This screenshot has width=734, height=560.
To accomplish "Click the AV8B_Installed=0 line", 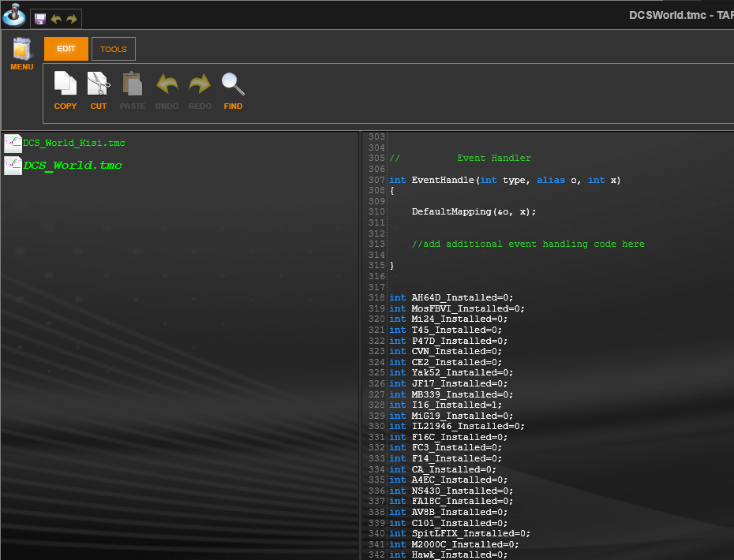I will click(x=448, y=512).
